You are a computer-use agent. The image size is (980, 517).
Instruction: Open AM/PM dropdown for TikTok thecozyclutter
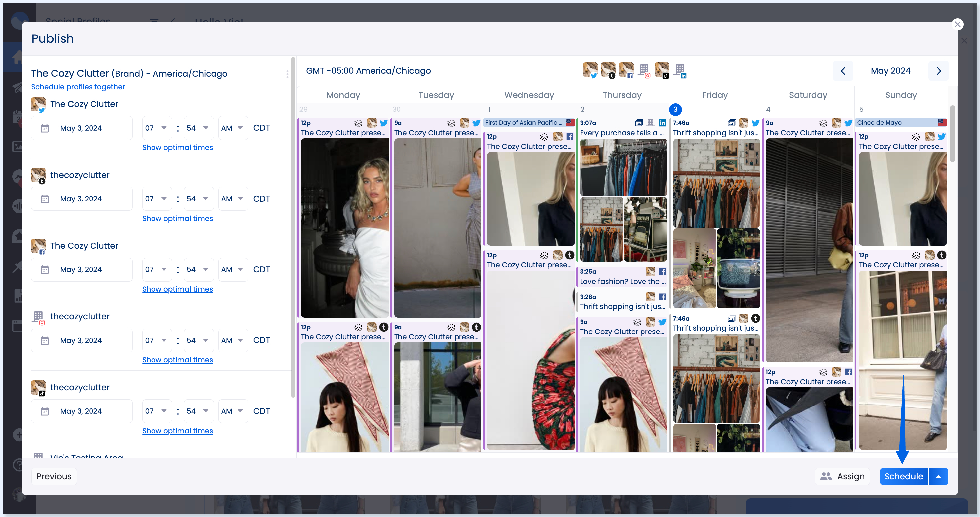(x=233, y=411)
